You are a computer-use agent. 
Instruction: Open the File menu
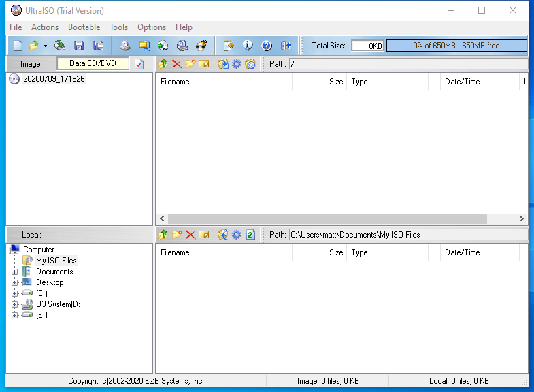[16, 27]
